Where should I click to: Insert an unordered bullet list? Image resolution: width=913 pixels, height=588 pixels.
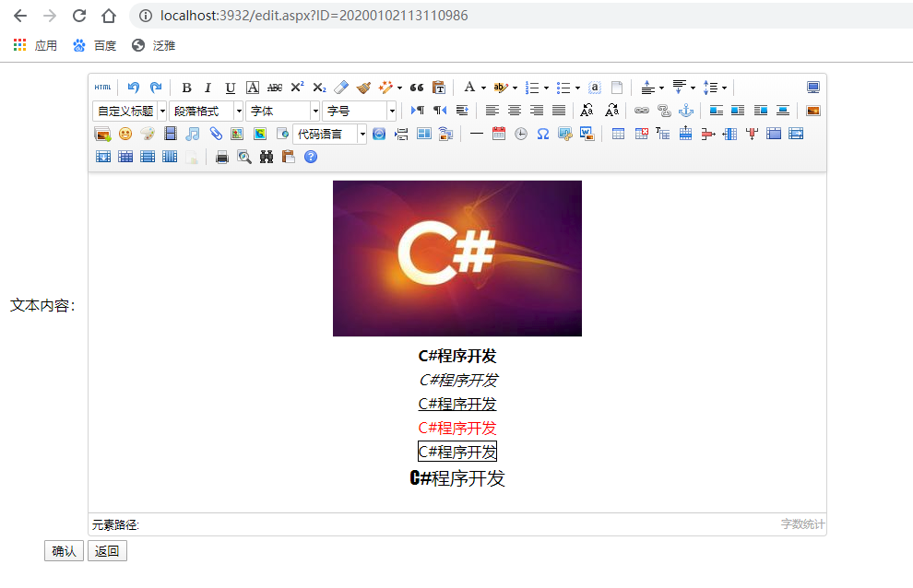[x=563, y=88]
